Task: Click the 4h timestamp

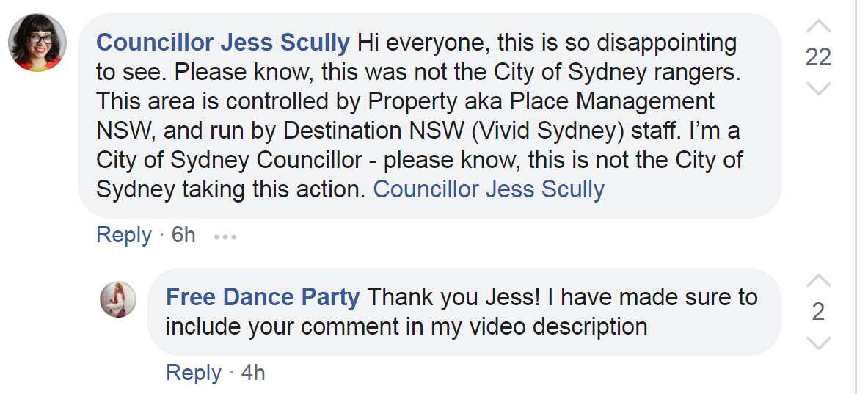Action: tap(252, 373)
